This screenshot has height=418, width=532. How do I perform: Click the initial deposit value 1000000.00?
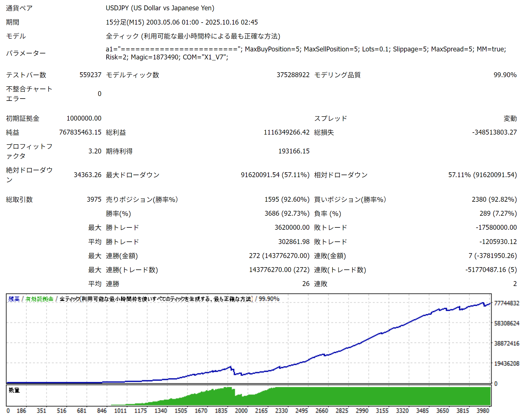(84, 118)
